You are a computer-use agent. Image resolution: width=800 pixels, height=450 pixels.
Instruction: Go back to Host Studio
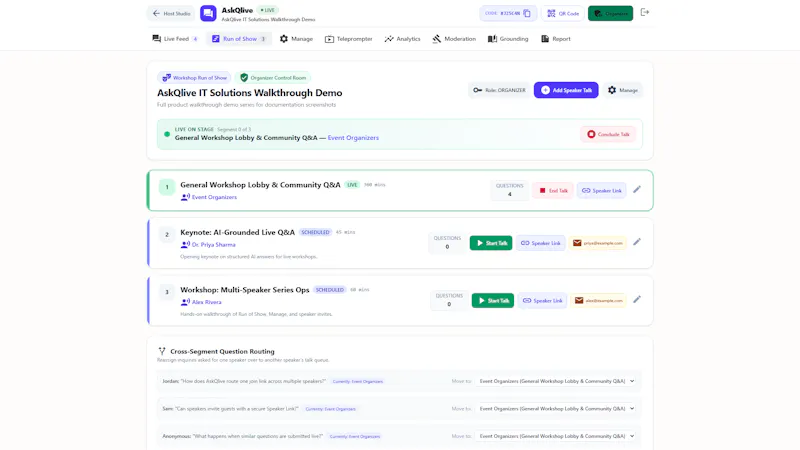pos(171,13)
